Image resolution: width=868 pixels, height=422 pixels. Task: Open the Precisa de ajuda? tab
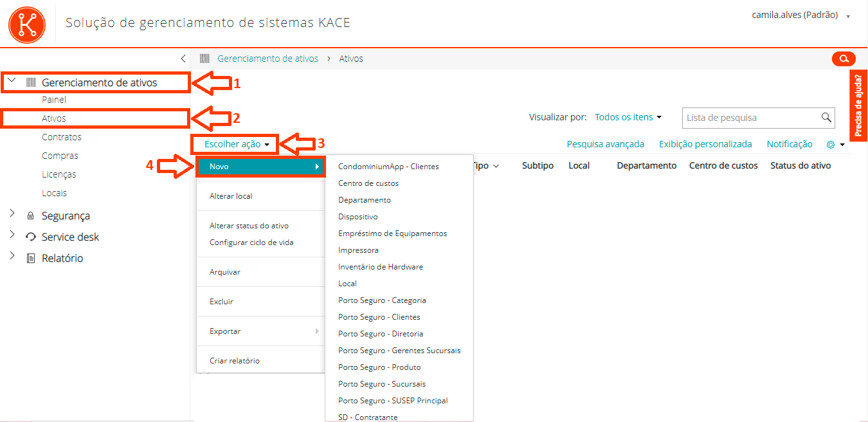(858, 105)
